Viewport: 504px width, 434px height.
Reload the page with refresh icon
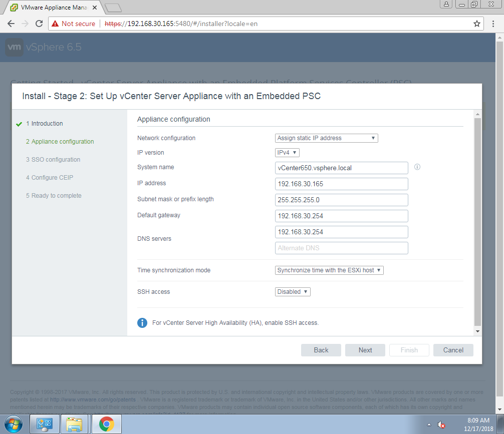tap(39, 24)
